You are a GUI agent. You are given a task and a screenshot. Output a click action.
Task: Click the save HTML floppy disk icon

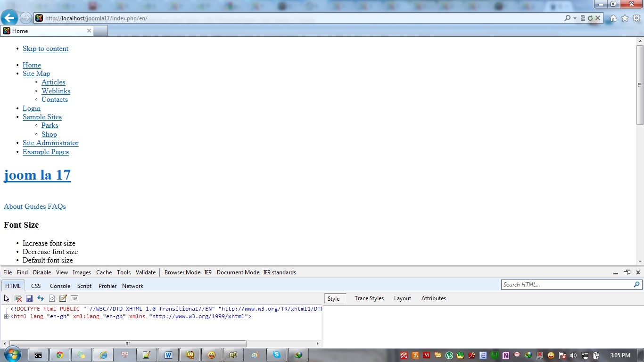click(x=29, y=298)
